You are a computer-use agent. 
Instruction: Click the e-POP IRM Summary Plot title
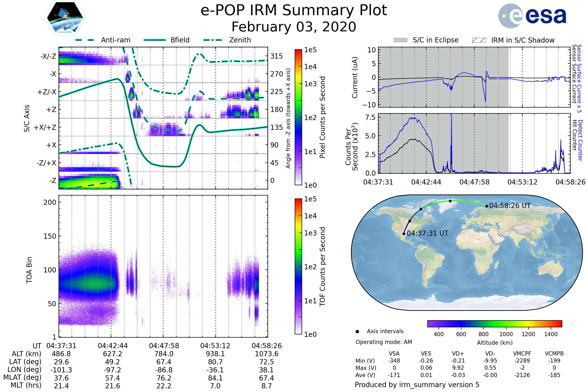[x=294, y=11]
